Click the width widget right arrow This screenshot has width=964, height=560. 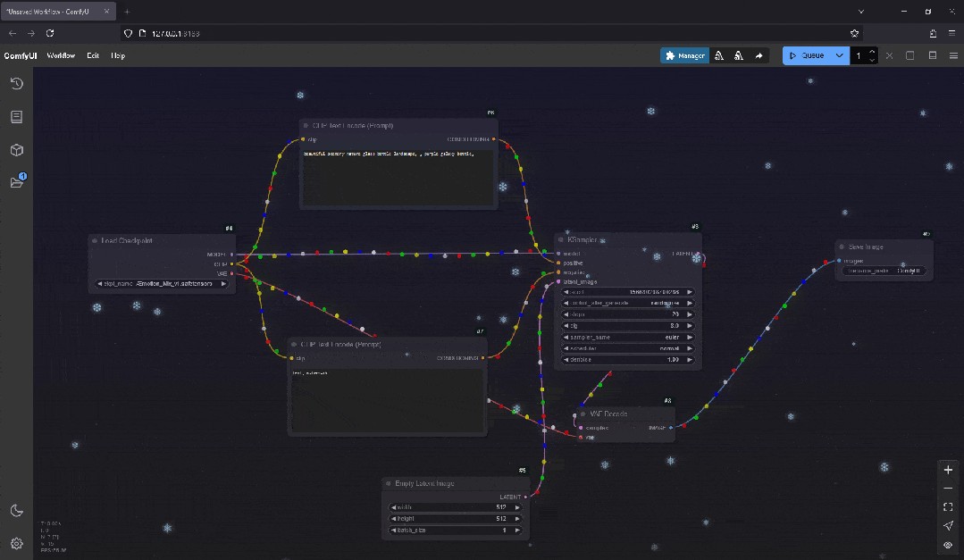pyautogui.click(x=517, y=507)
